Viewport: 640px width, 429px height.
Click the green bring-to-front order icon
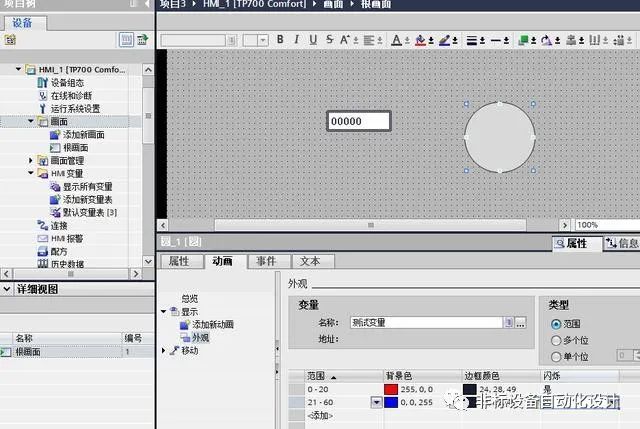point(523,40)
